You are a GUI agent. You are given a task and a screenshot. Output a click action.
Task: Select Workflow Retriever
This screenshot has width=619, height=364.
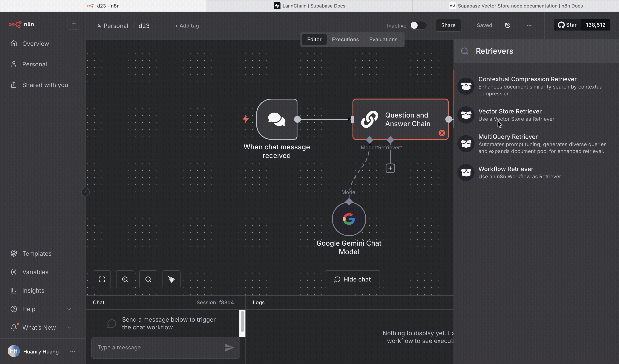[536, 172]
